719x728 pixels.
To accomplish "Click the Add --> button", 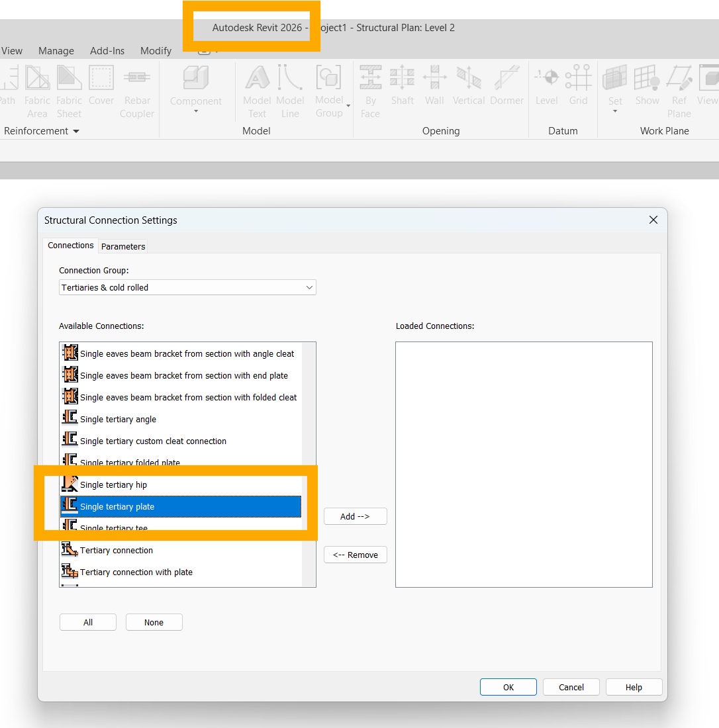I will pyautogui.click(x=356, y=516).
